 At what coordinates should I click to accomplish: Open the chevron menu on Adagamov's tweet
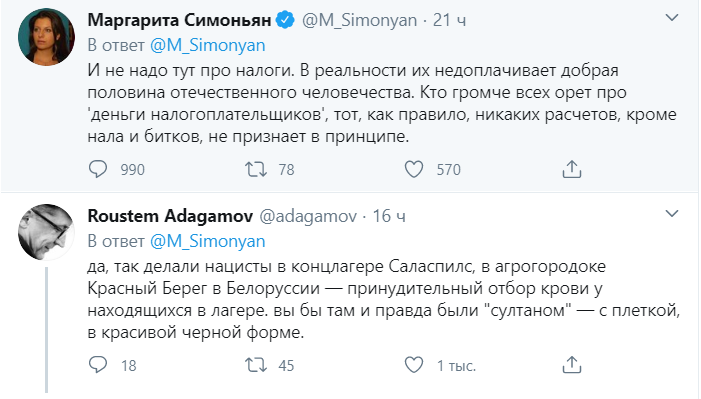point(672,214)
